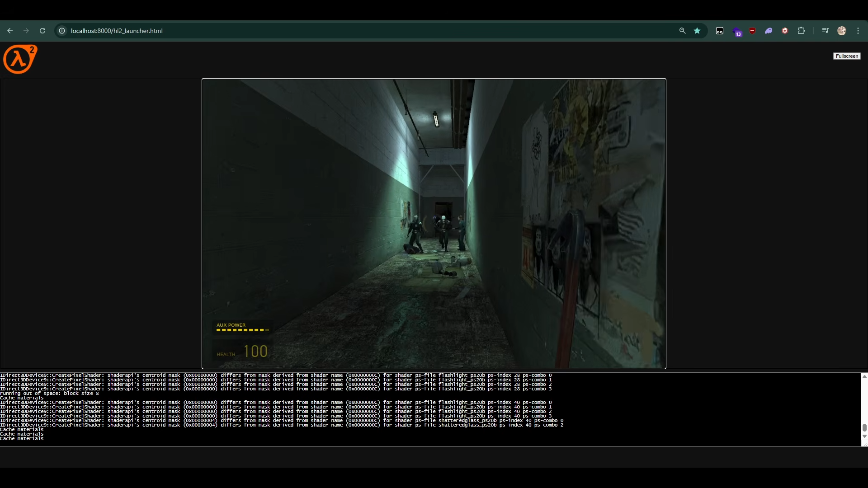Click log line flashlight_ps20b ps-index 40 ps-combo 0
This screenshot has width=868, height=488.
coord(276,402)
